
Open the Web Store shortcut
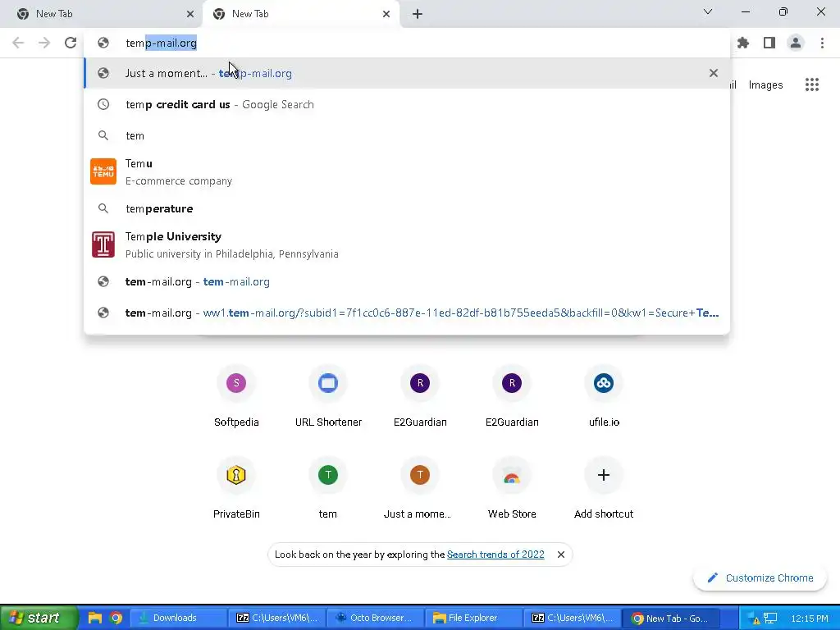click(x=512, y=489)
